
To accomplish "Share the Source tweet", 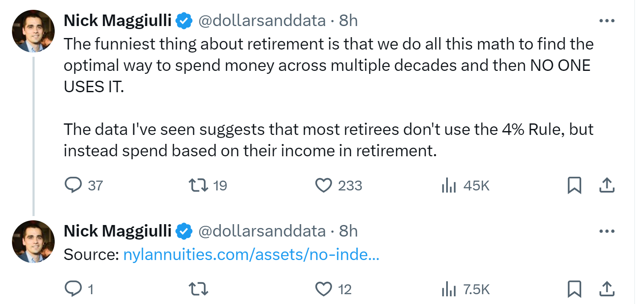I will pos(607,289).
